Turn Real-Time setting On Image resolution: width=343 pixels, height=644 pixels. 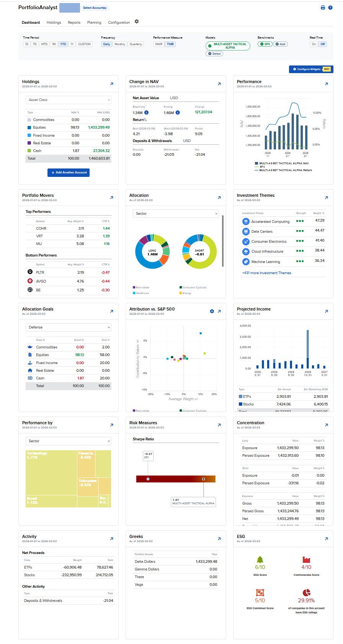(x=314, y=44)
